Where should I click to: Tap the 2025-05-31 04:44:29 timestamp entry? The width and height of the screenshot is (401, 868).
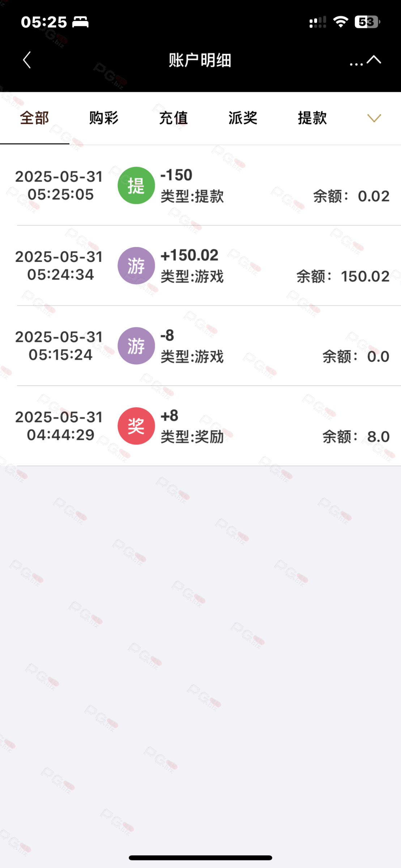click(59, 426)
